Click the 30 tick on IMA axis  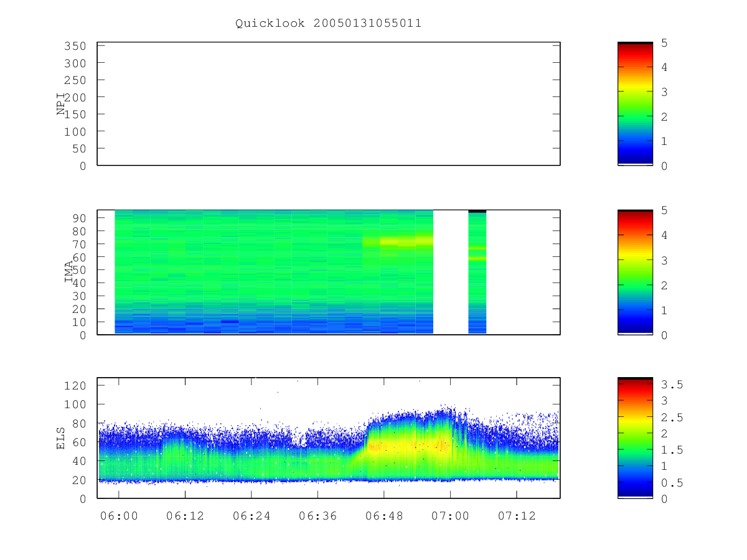[x=80, y=296]
